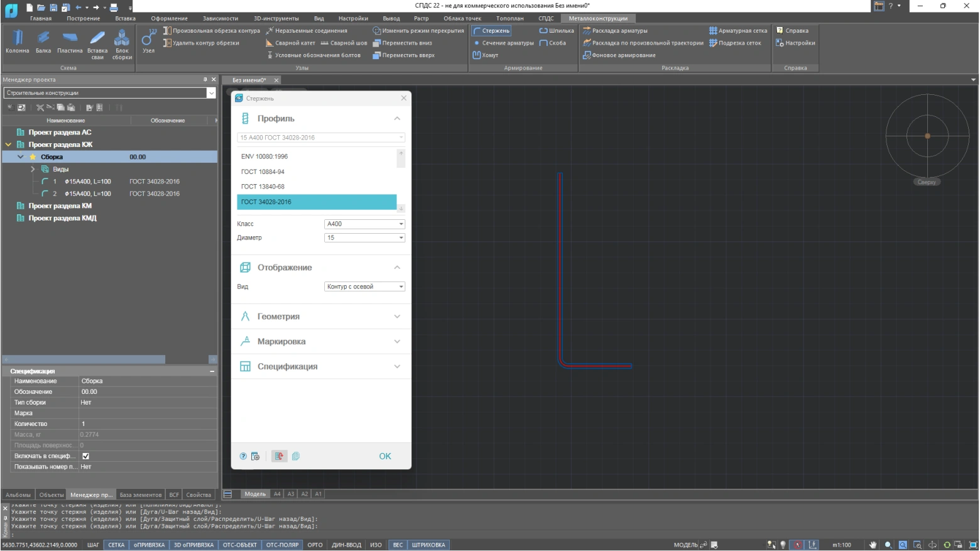Switch to the Свойства panel tab

tap(199, 495)
